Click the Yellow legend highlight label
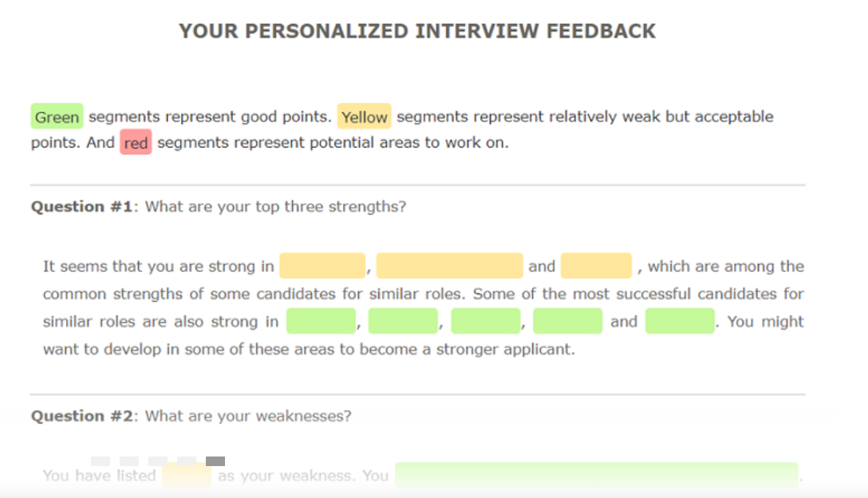Image resolution: width=868 pixels, height=498 pixels. (x=364, y=117)
